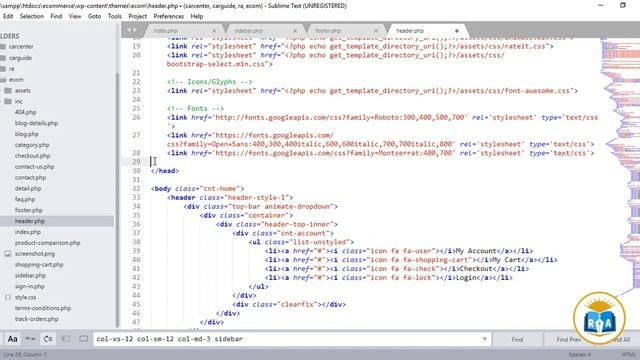Open detail.php in the sidebar

(x=28, y=189)
